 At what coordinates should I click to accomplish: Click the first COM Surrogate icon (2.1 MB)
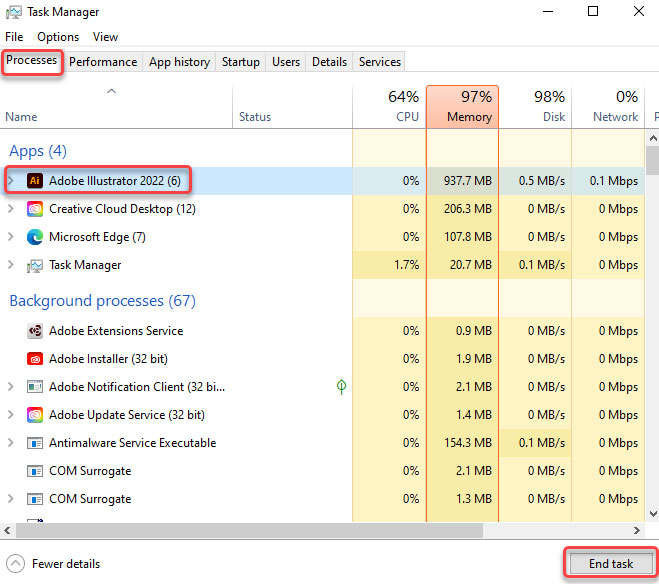pos(35,471)
